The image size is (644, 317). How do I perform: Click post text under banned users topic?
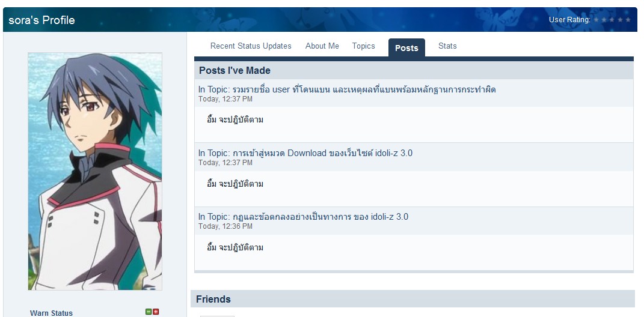click(235, 120)
